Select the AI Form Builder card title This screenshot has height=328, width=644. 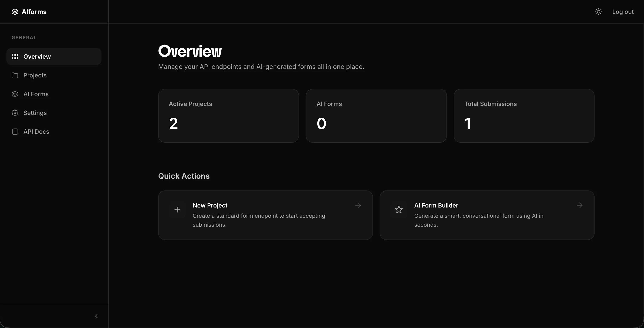point(436,205)
